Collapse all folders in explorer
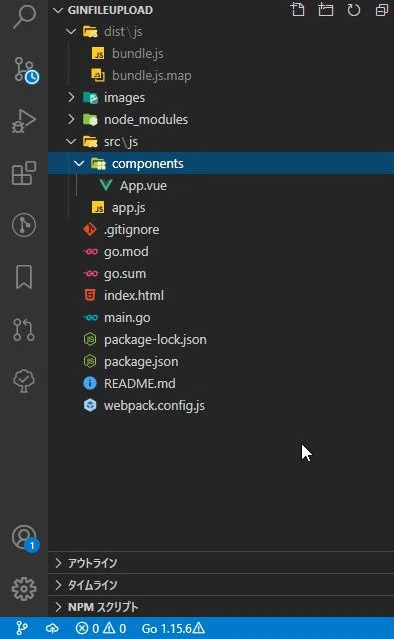This screenshot has width=394, height=639. tap(382, 10)
